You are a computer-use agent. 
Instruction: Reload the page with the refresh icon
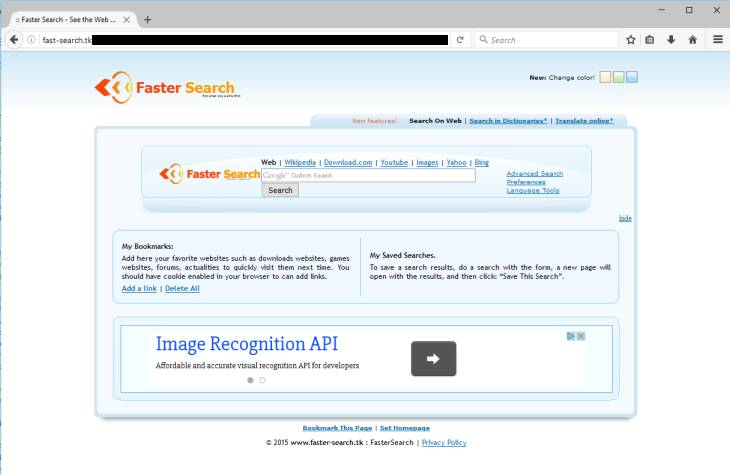(460, 40)
